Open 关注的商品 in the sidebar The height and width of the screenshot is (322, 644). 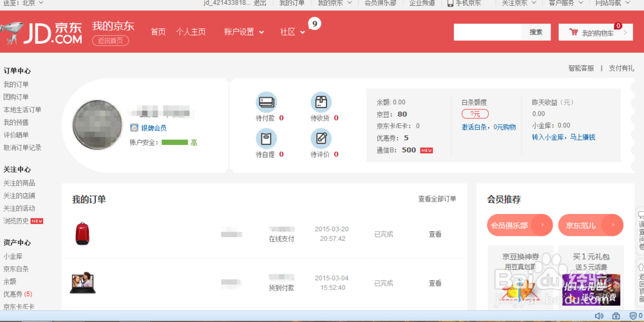point(19,183)
